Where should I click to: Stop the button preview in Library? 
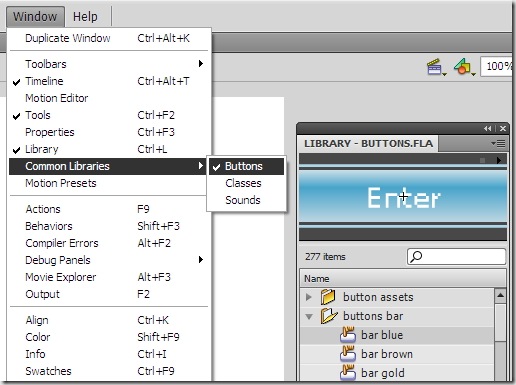482,160
